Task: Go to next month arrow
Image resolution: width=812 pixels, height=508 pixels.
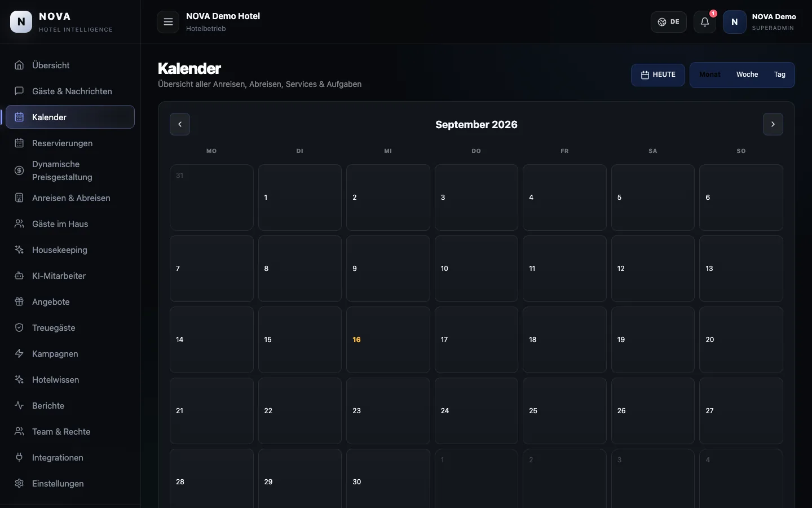Action: [773, 124]
